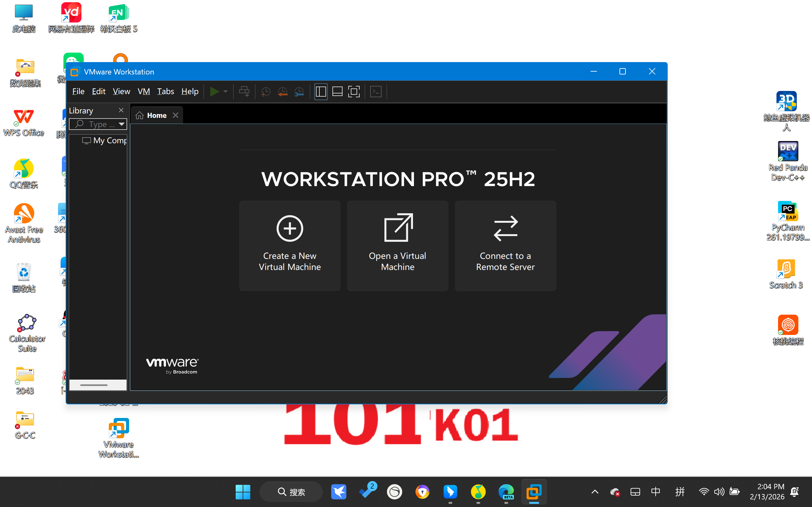Open Snapshot Manager wrench icon

299,92
